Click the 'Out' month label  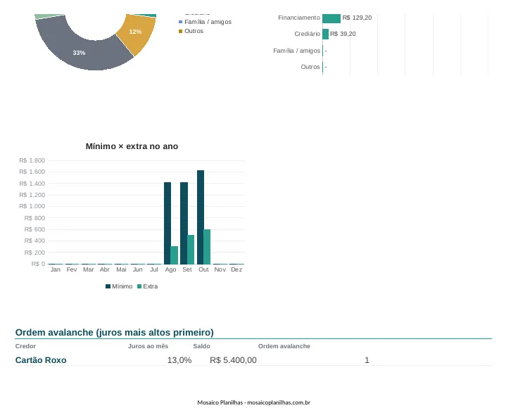[x=203, y=269]
